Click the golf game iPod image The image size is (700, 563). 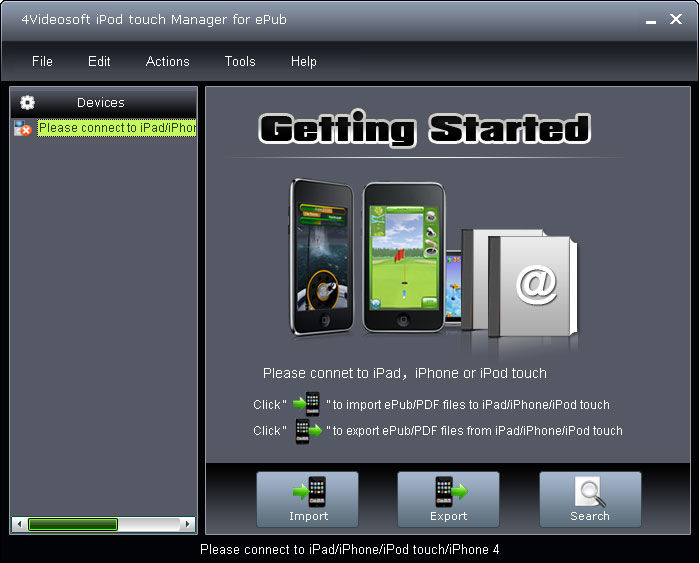[x=404, y=258]
